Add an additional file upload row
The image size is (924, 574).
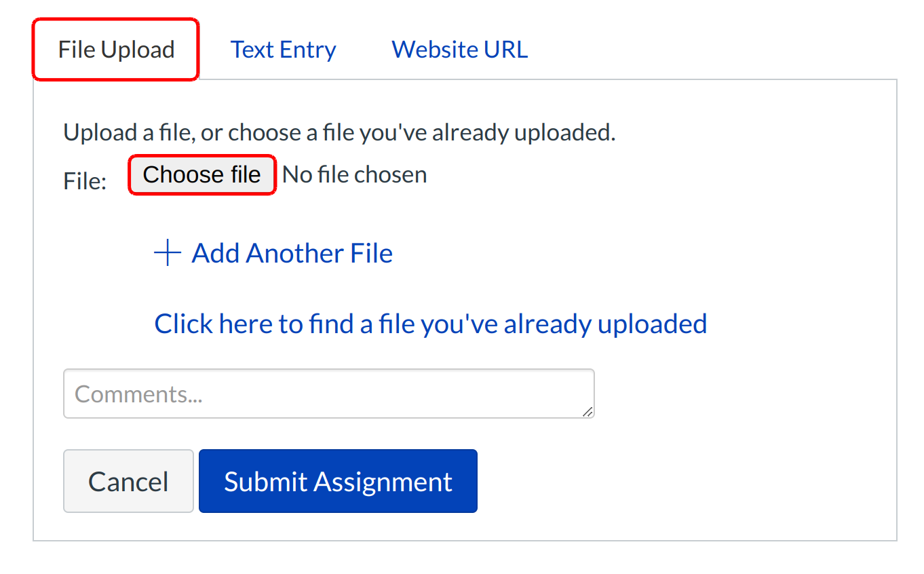(x=292, y=254)
